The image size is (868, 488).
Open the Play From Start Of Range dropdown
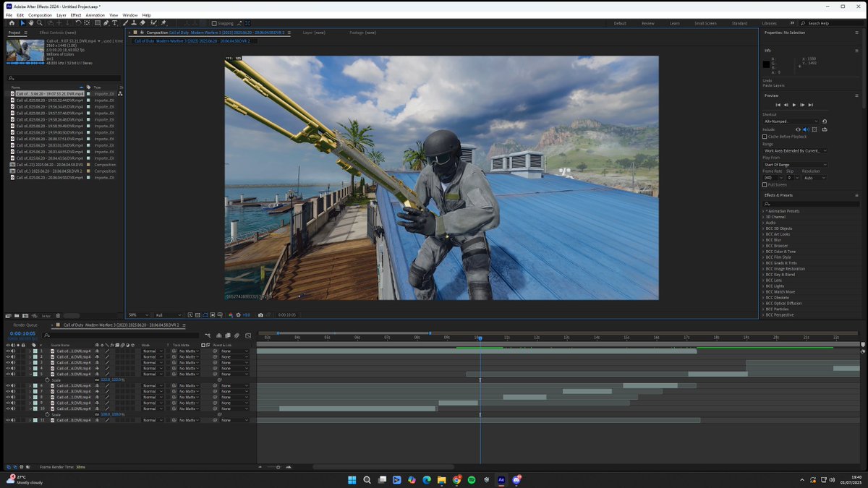[795, 165]
